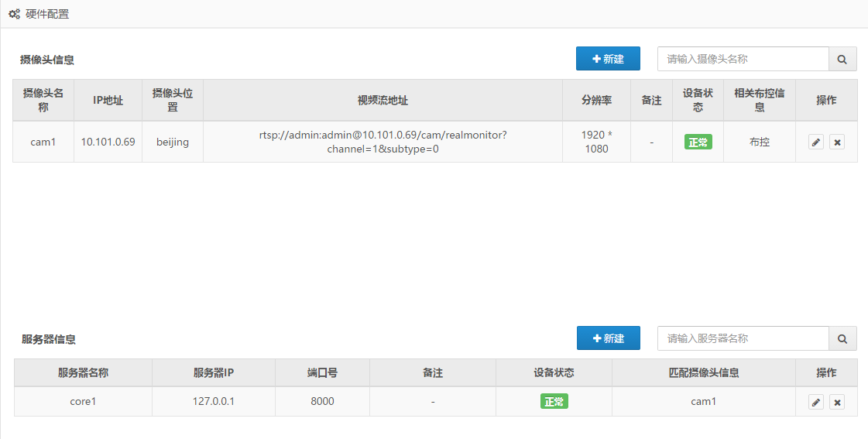Click the hardware configuration gears icon
This screenshot has height=439, width=868.
coord(14,14)
